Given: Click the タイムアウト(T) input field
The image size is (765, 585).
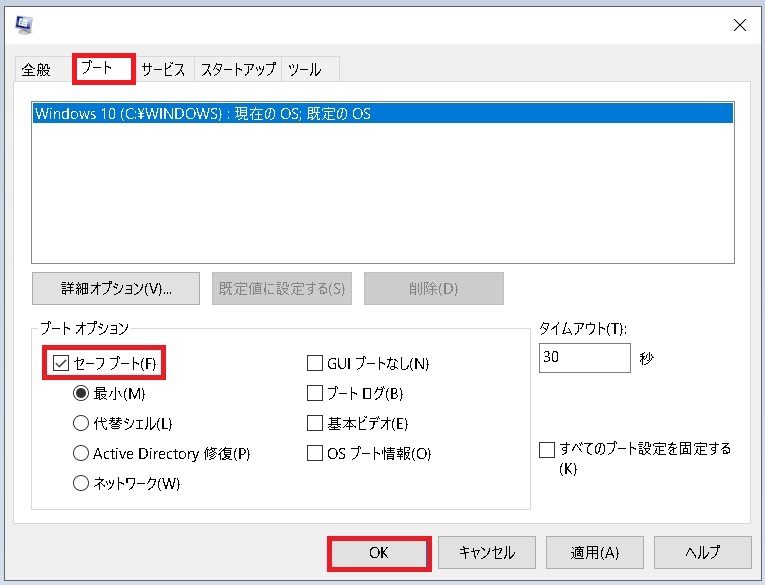Looking at the screenshot, I should [584, 358].
